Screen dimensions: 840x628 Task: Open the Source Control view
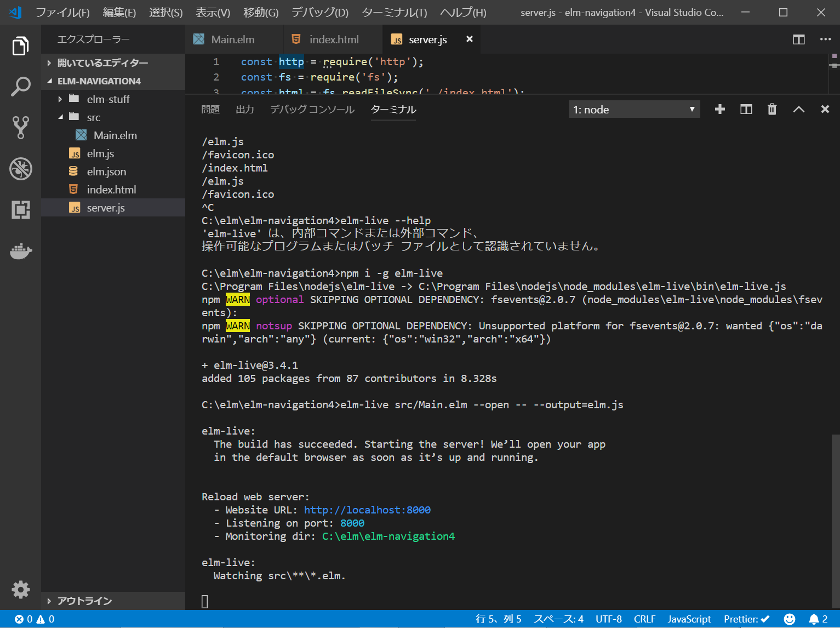coord(20,128)
